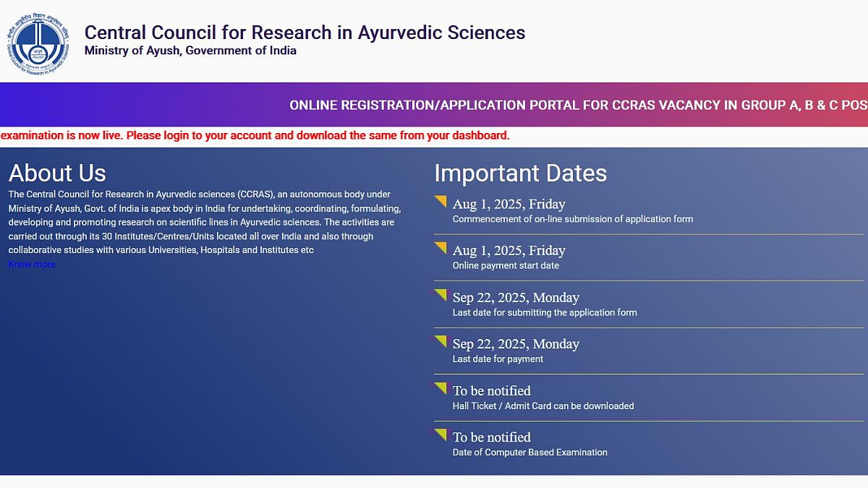The height and width of the screenshot is (488, 868).
Task: Click the CCRAS circular logo emblem
Action: (x=41, y=41)
